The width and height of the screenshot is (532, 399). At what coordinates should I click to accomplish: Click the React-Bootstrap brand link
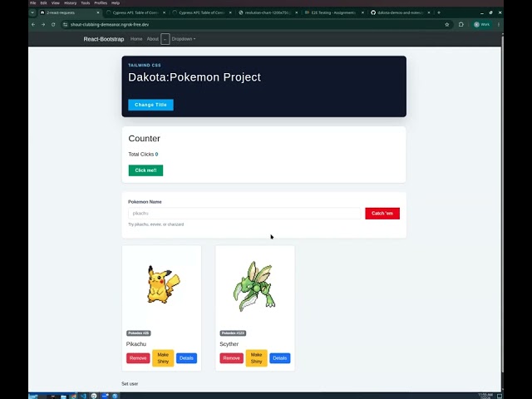104,39
